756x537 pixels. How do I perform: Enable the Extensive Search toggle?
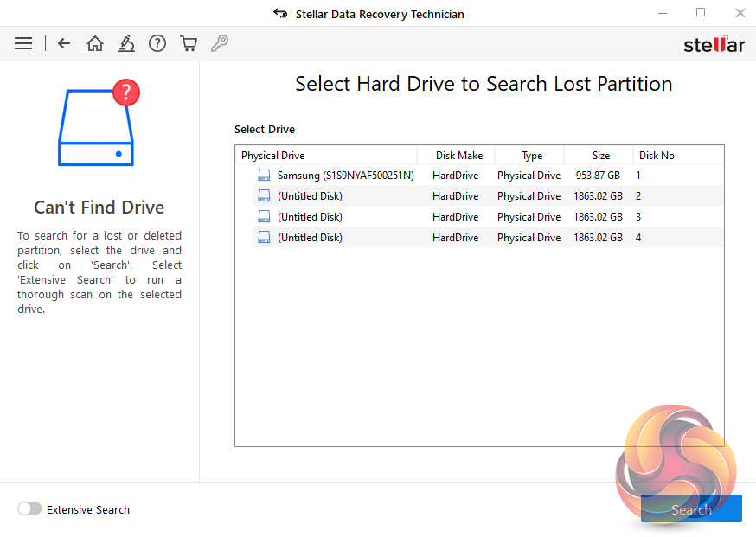coord(29,509)
